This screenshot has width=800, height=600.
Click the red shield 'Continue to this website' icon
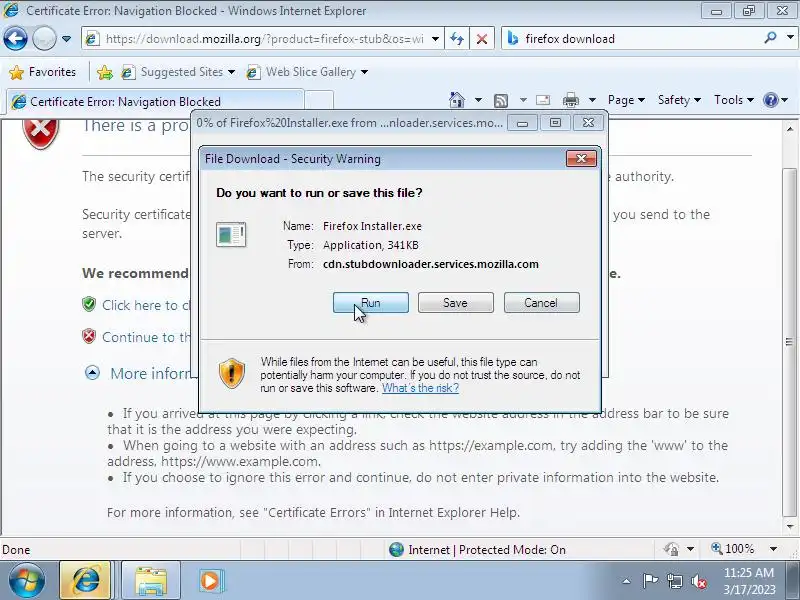coord(89,336)
